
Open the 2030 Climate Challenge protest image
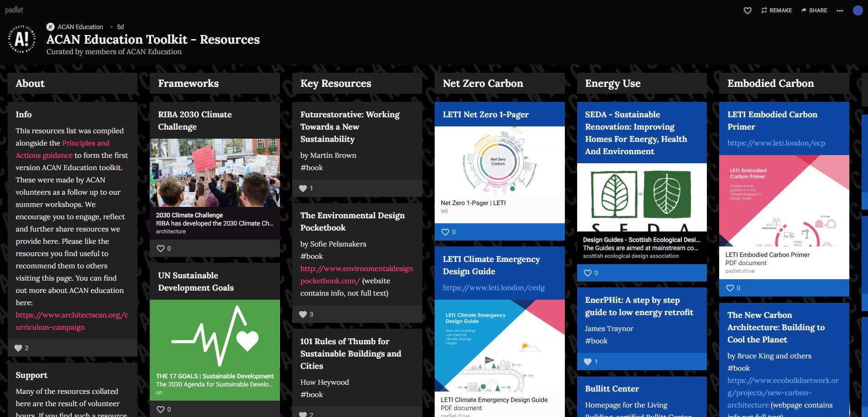215,173
